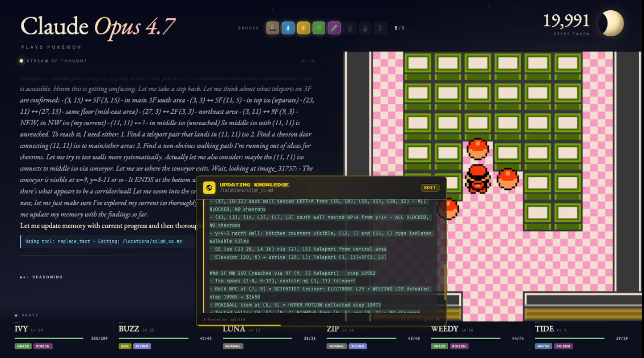Click the blue water drop badge

[x=288, y=28]
